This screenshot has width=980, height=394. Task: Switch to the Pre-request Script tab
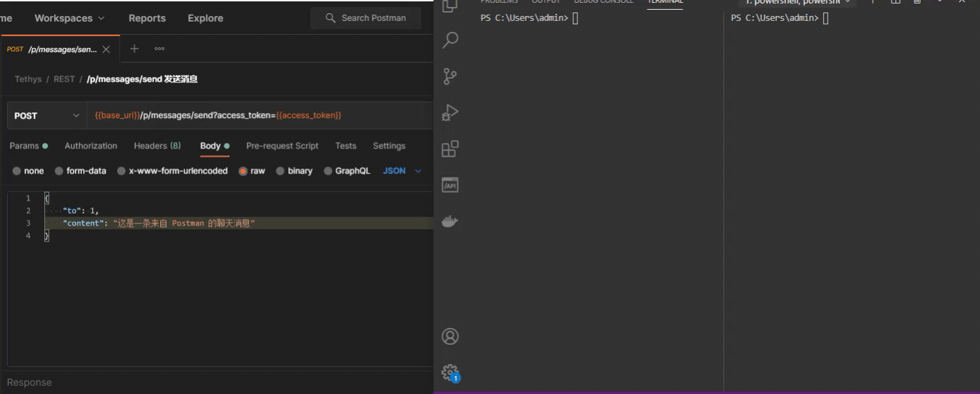(282, 146)
